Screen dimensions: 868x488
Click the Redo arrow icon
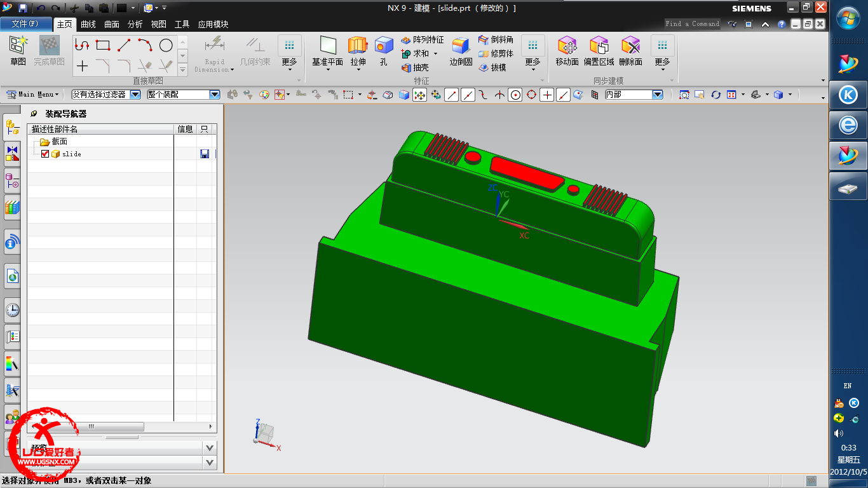point(55,8)
